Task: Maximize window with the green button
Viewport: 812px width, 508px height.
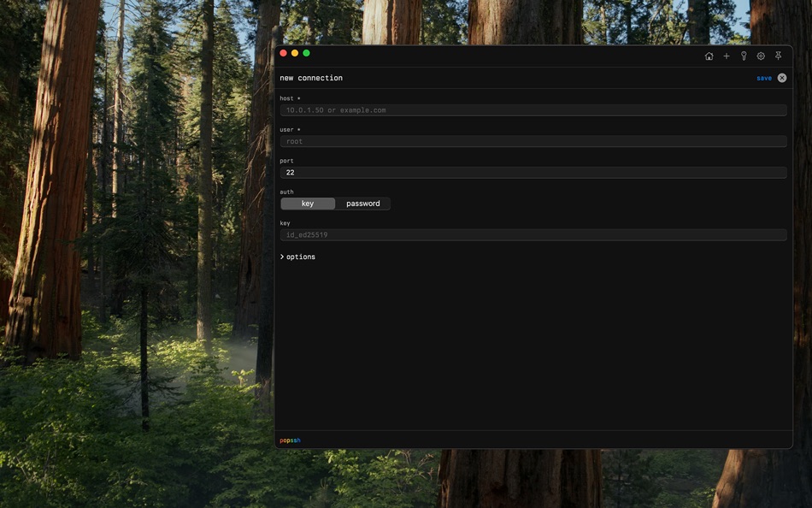Action: tap(307, 53)
